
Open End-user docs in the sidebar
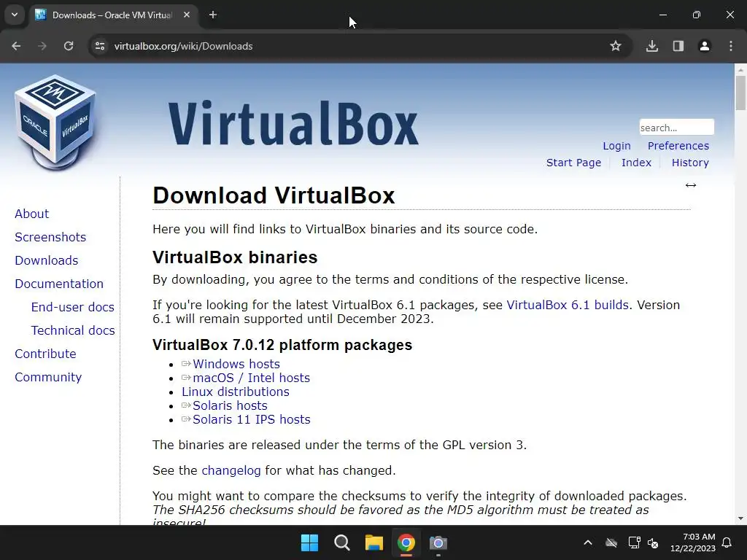coord(72,307)
